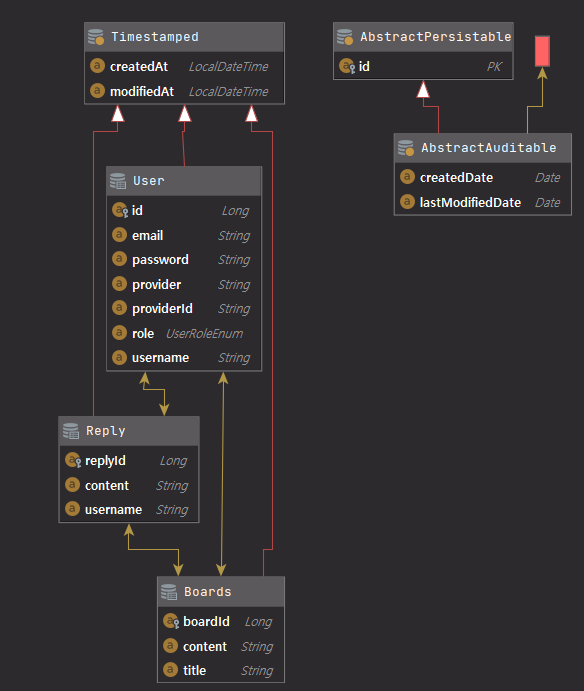This screenshot has width=584, height=691.
Task: Select the content field name in Reply
Action: [107, 486]
